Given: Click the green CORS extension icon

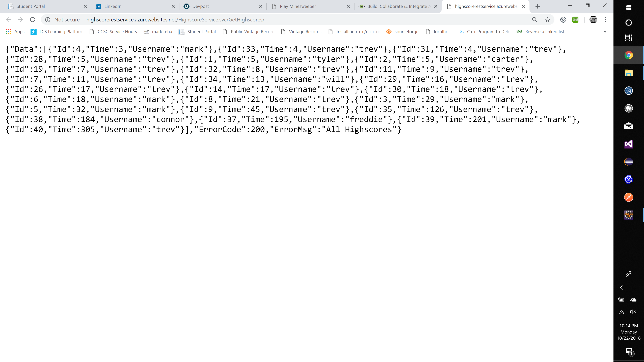Looking at the screenshot, I should point(576,19).
